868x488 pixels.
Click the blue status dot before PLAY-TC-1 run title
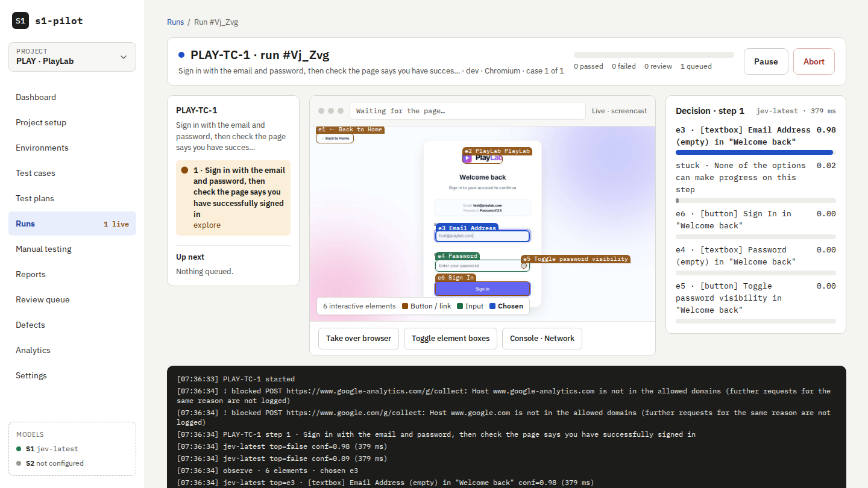181,55
